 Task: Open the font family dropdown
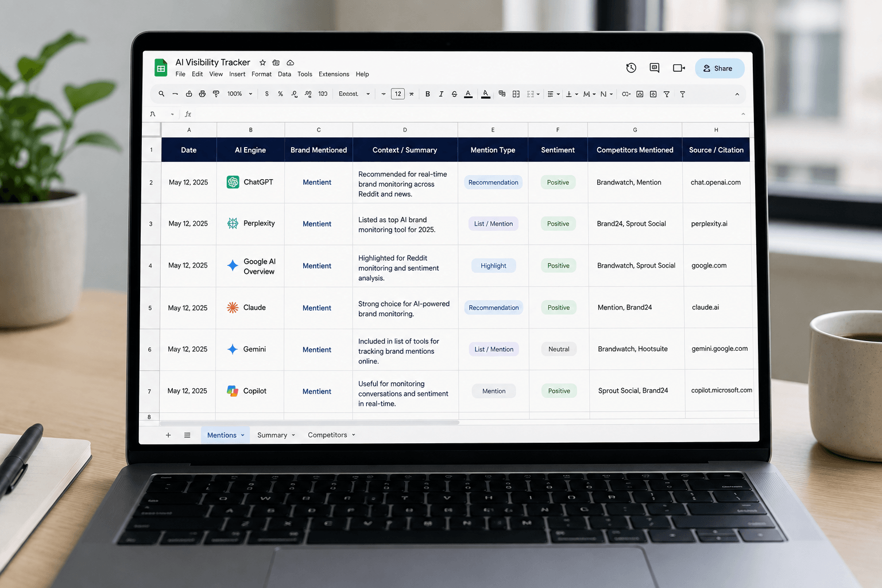354,94
